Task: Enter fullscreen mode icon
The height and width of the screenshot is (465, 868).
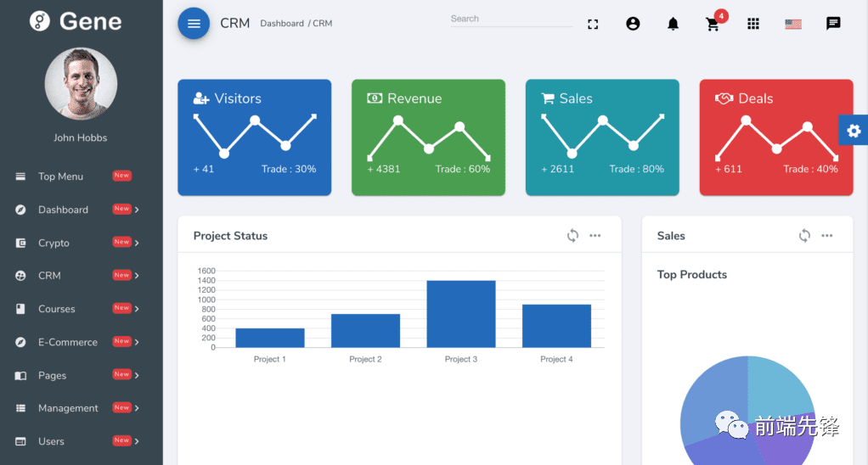Action: (593, 24)
